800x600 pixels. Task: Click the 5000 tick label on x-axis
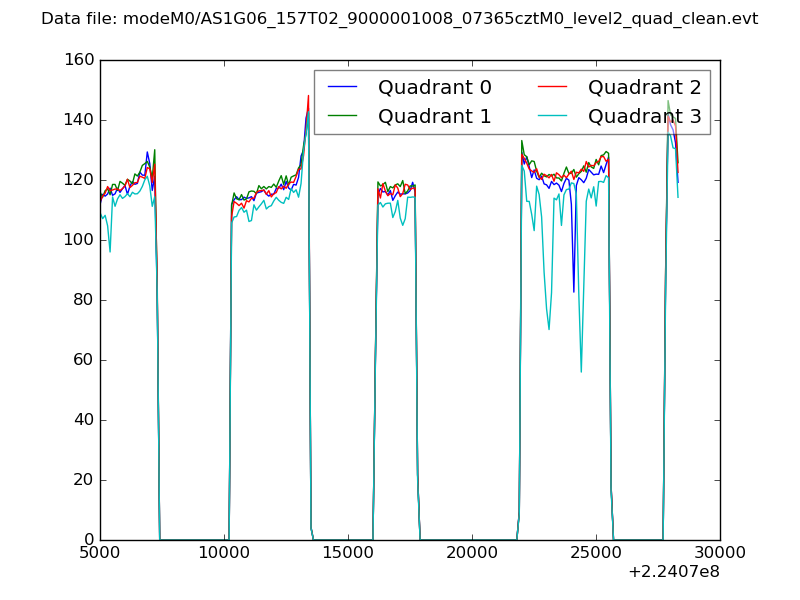[x=100, y=553]
